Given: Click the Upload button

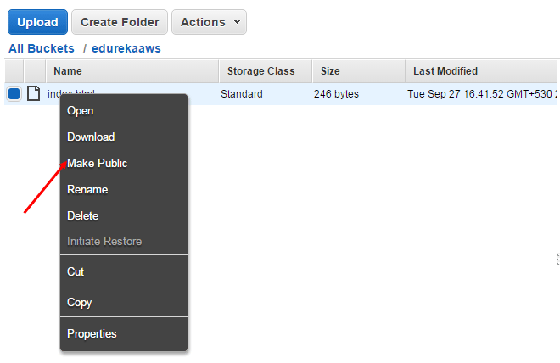Looking at the screenshot, I should 38,22.
